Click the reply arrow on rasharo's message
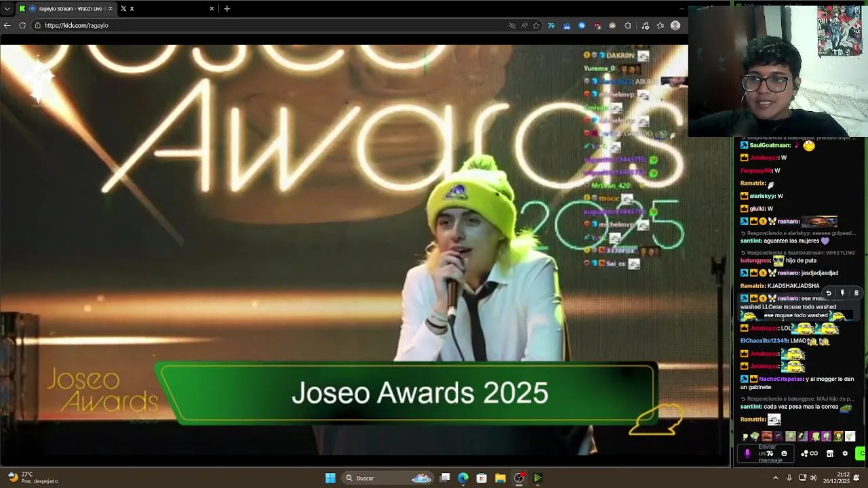 tap(829, 293)
